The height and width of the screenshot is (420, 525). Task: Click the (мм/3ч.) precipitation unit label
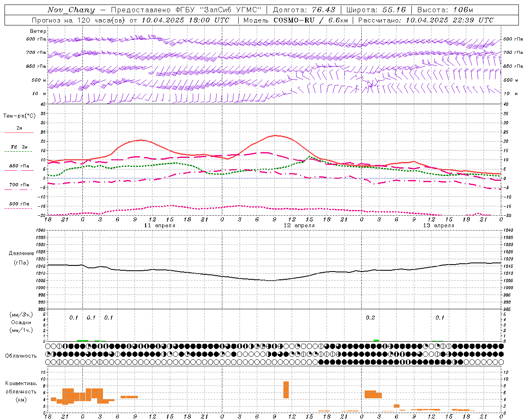click(x=21, y=315)
